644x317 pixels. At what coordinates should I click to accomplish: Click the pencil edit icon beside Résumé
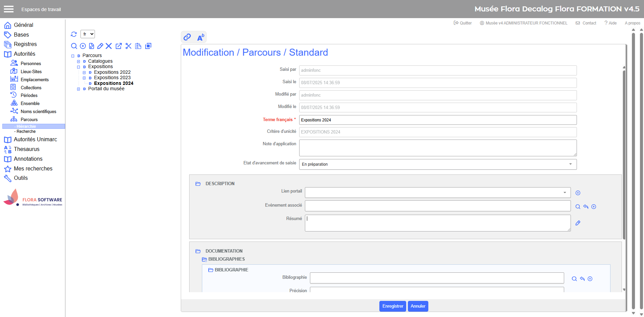(578, 223)
